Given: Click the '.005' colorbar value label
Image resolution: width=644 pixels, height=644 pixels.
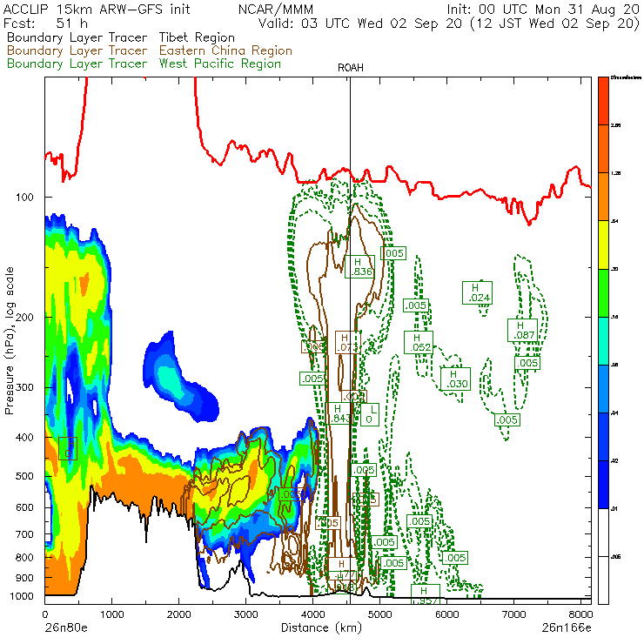Looking at the screenshot, I should [615, 557].
